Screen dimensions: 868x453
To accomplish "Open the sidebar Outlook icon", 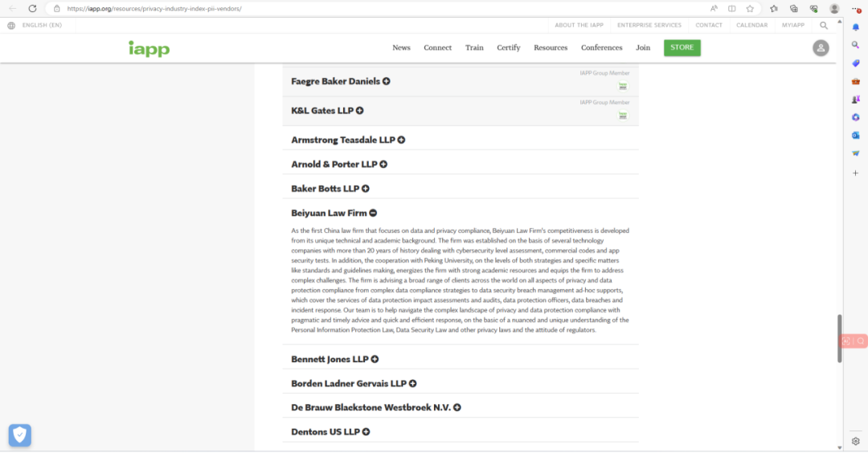I will [x=856, y=135].
